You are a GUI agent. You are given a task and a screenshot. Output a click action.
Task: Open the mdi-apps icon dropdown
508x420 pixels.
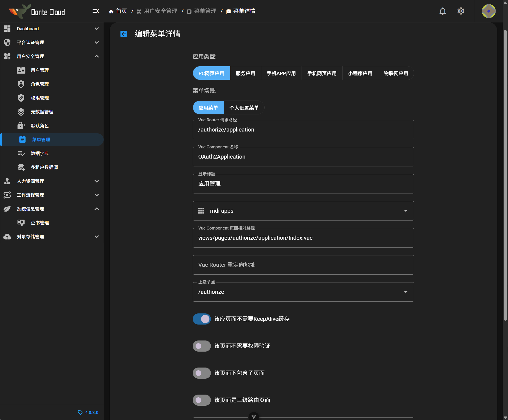[303, 211]
